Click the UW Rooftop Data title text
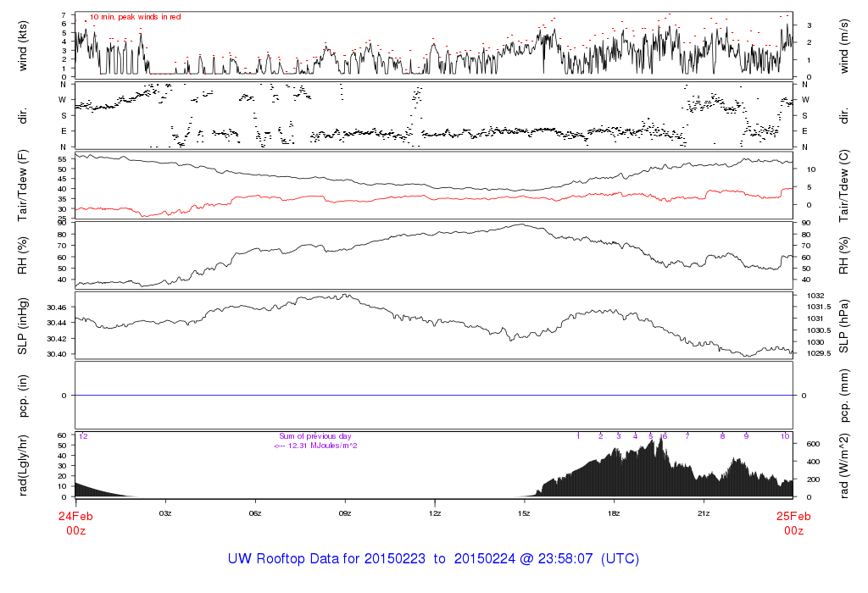 pos(433,559)
